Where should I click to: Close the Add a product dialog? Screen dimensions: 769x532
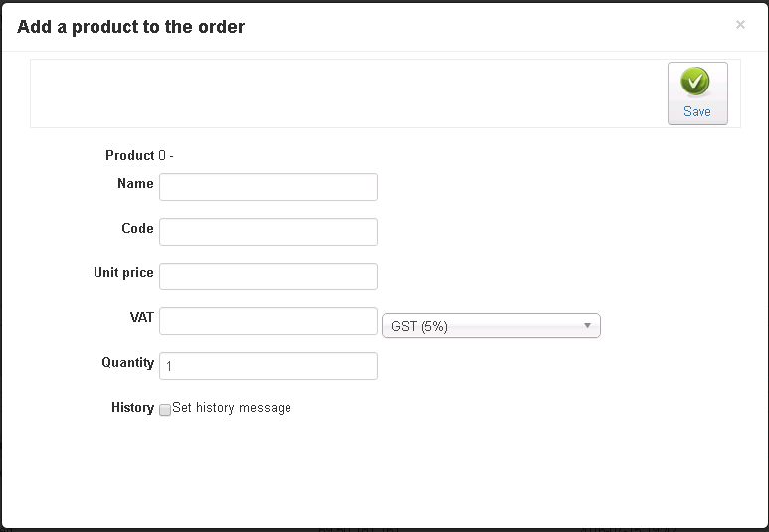[740, 25]
